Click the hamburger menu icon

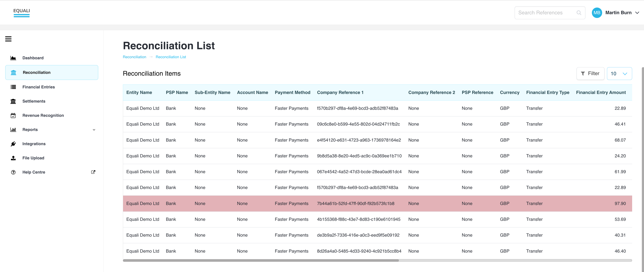[8, 39]
